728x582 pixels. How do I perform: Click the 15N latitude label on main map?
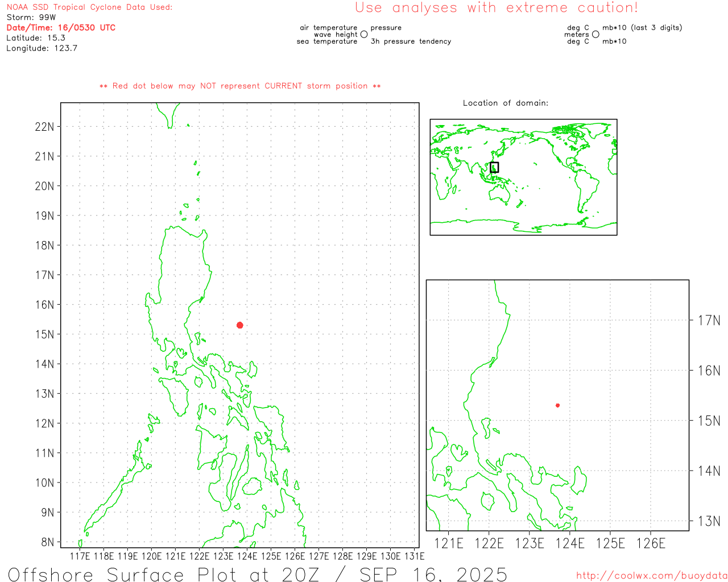point(44,335)
